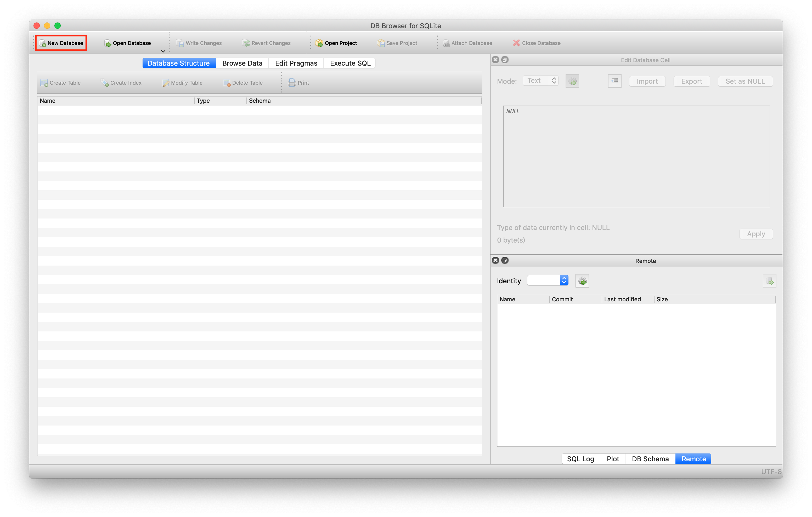Image resolution: width=812 pixels, height=517 pixels.
Task: Expand the toolbar overflow chevron below Open Database
Action: pos(163,51)
